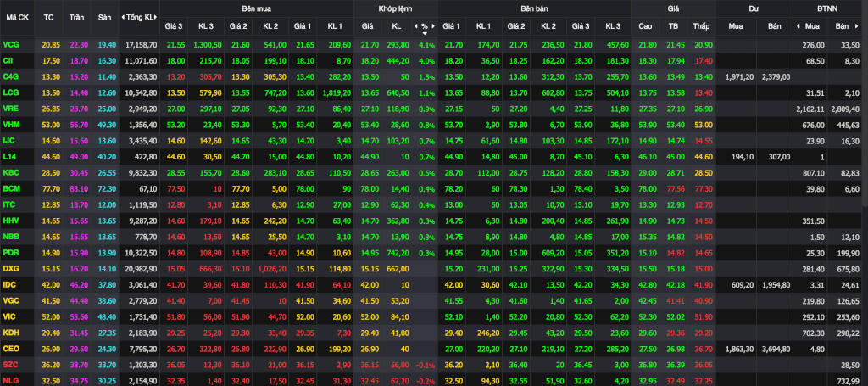Select the ITC ticker symbol
The height and width of the screenshot is (386, 868).
8,204
